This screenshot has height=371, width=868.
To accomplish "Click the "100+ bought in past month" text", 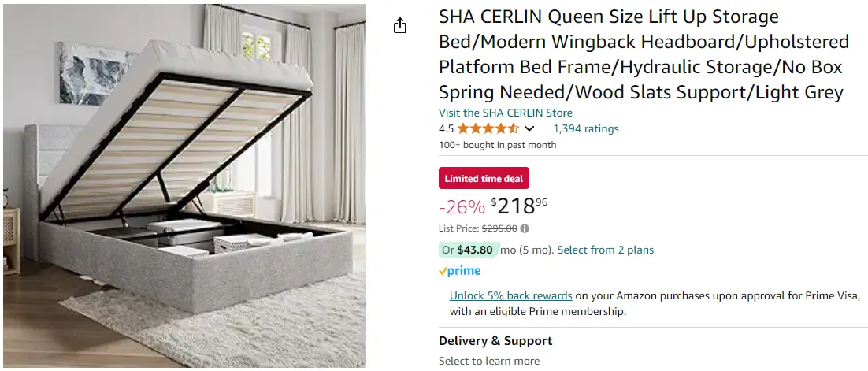I will click(x=497, y=145).
